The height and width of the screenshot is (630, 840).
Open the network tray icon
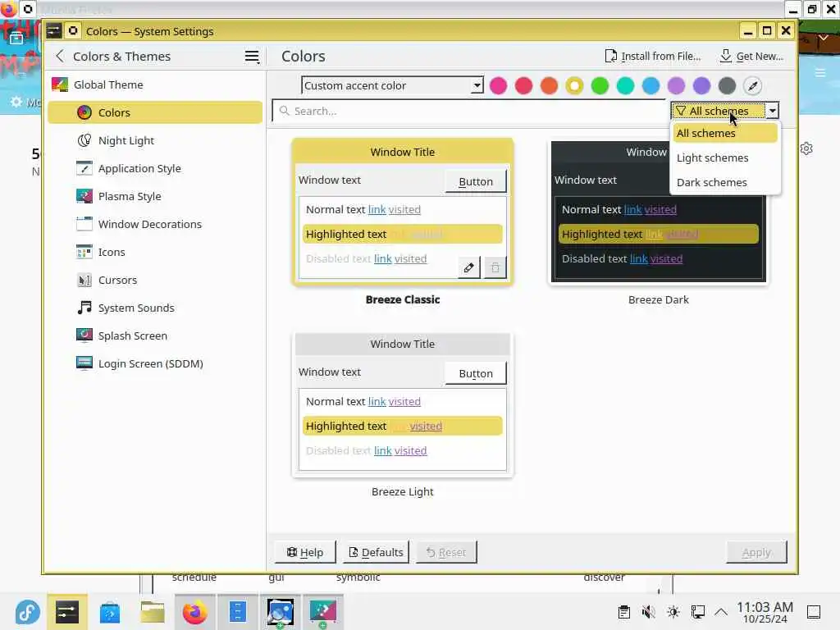click(697, 612)
